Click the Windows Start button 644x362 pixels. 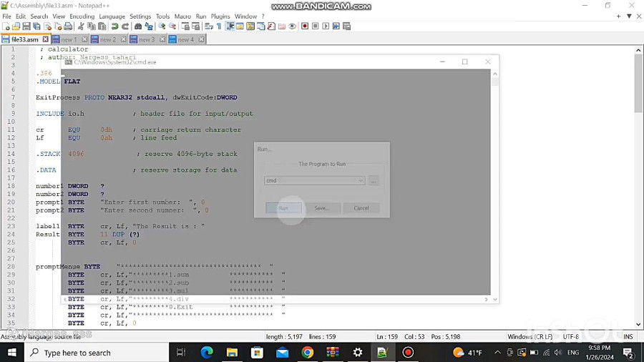pos(12,353)
